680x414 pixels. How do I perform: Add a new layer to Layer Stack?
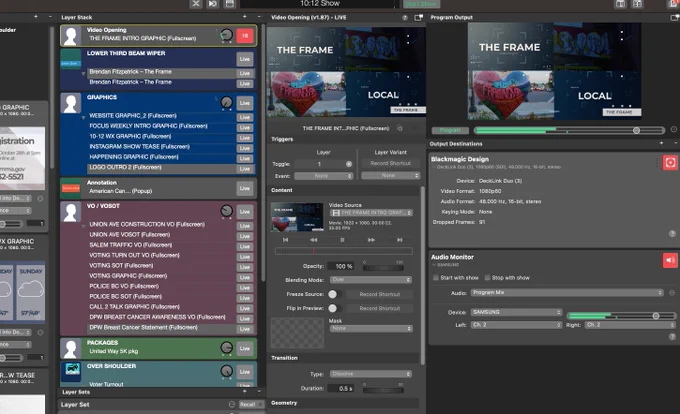click(245, 17)
